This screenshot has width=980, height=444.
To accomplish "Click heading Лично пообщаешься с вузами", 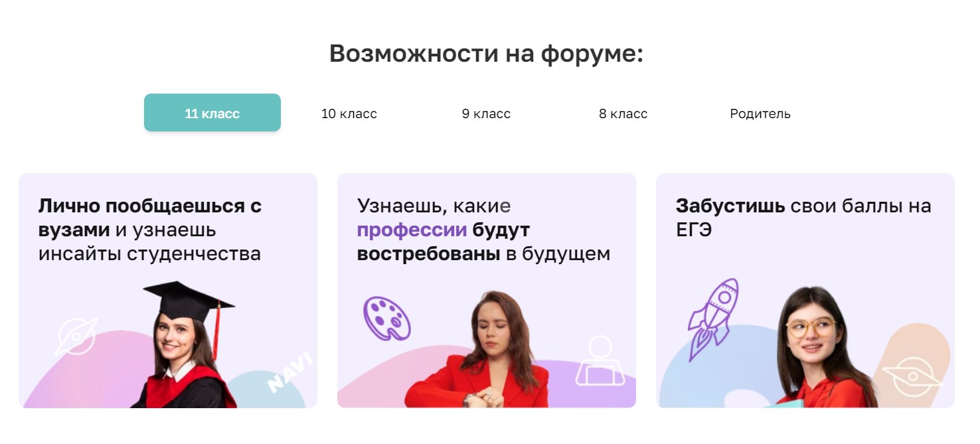I will 150,218.
